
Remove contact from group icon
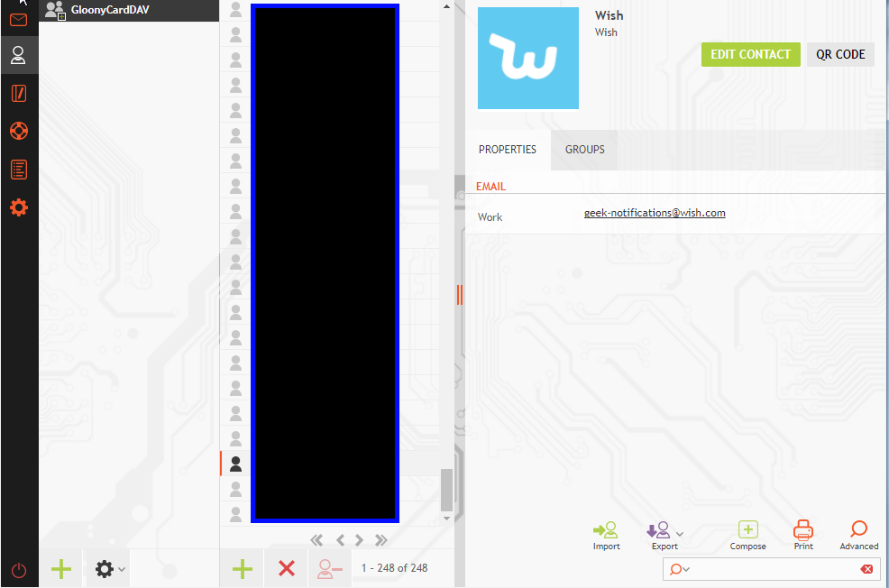(330, 569)
